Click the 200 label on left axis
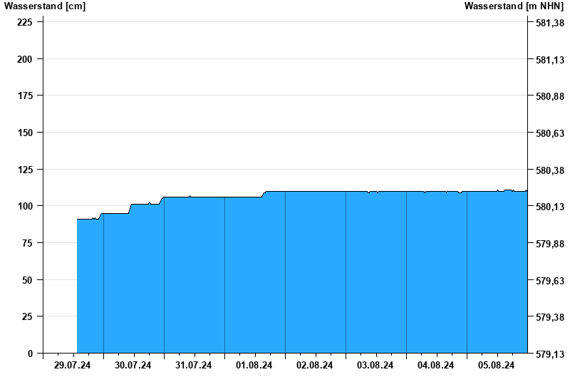570x392 pixels. pyautogui.click(x=25, y=59)
